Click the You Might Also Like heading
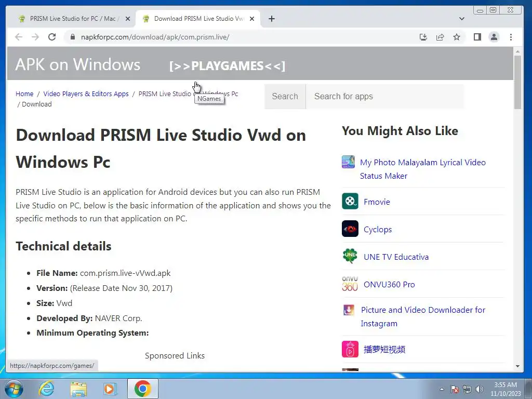Viewport: 532px width, 399px height. click(x=400, y=131)
